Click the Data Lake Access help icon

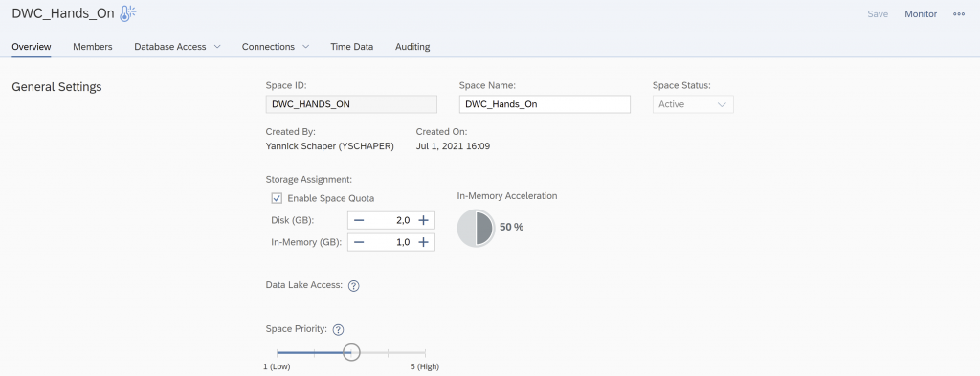click(354, 286)
